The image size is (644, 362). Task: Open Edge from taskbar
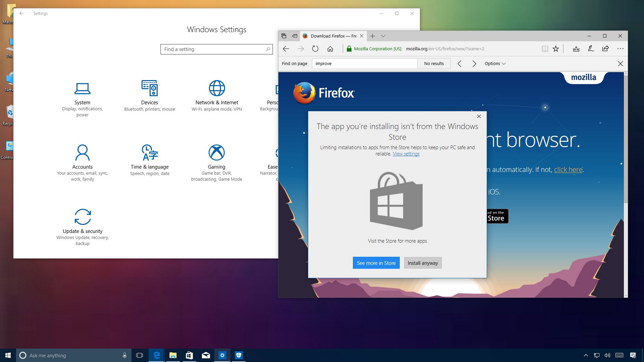click(156, 355)
